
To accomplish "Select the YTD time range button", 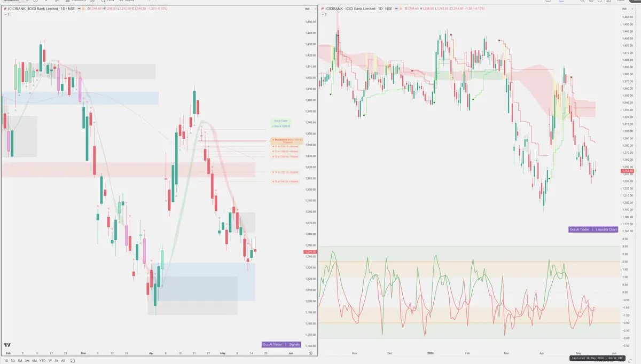I will tap(42, 361).
